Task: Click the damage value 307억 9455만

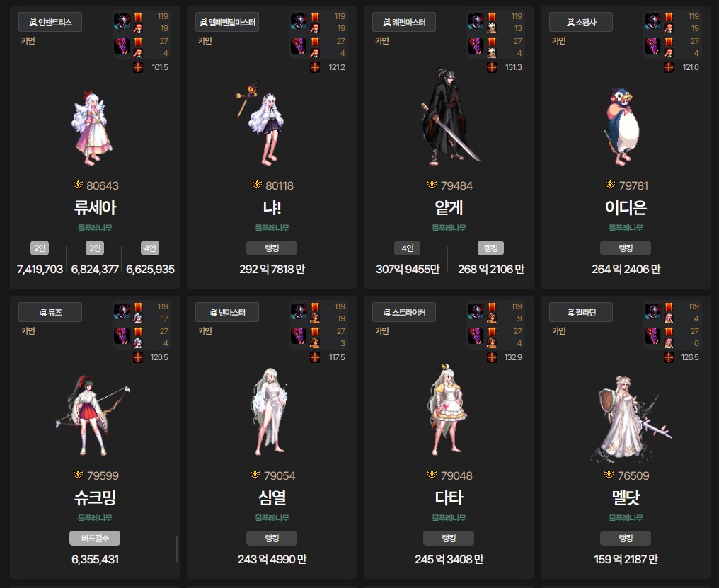Action: 408,269
